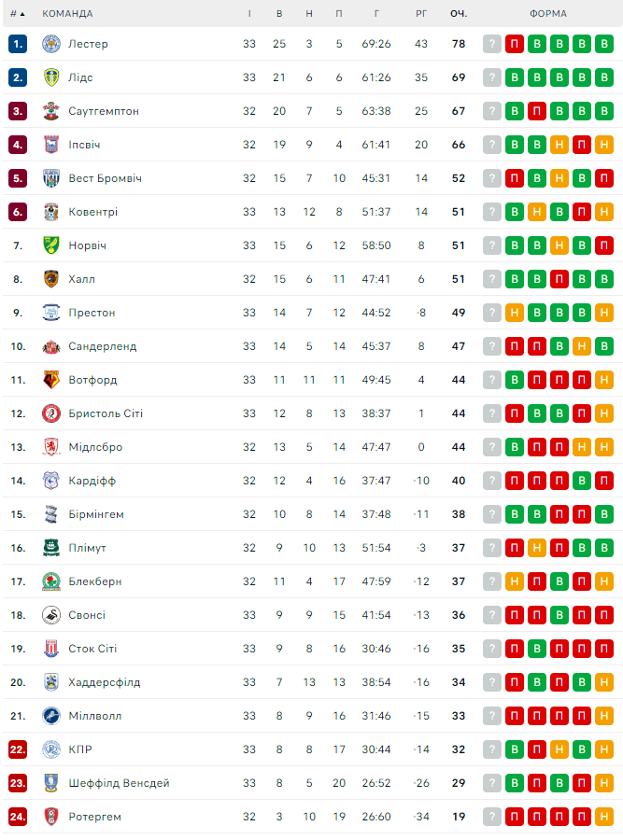Click the Millwall club crest icon
623x840 pixels.
pyautogui.click(x=51, y=716)
